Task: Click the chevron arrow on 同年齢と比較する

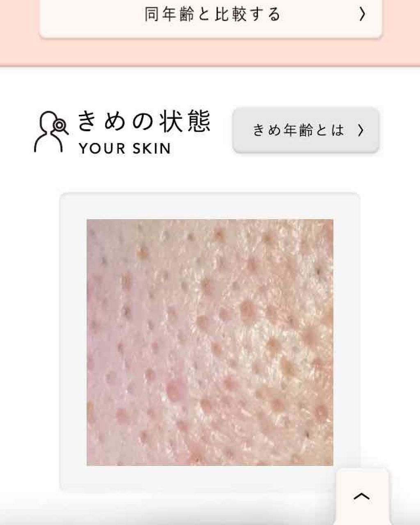Action: pos(362,14)
